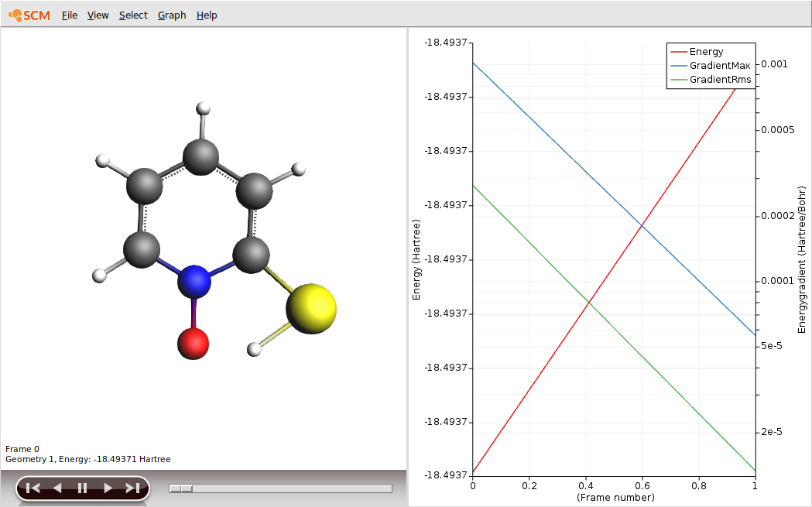The height and width of the screenshot is (507, 812).
Task: Pause the animation playback
Action: point(82,488)
